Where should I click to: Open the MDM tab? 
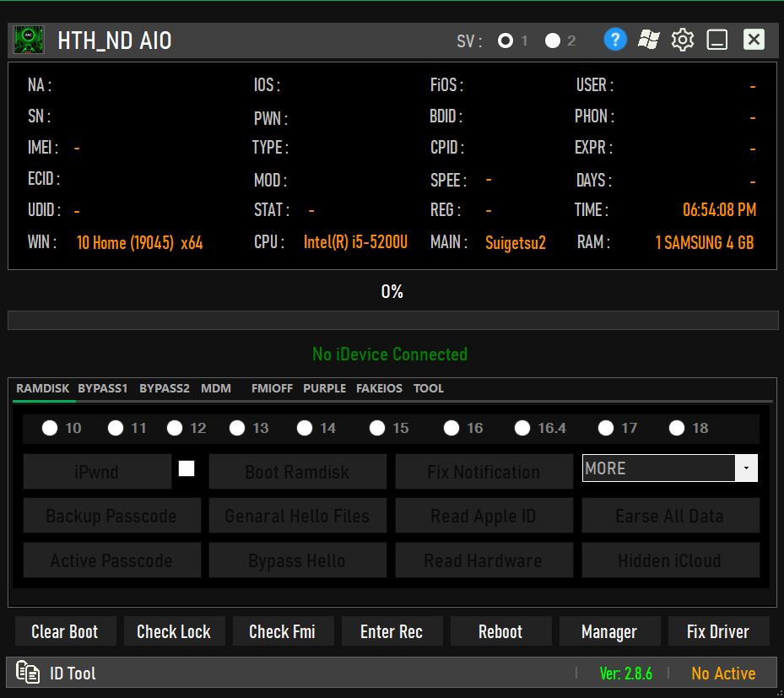(x=215, y=388)
